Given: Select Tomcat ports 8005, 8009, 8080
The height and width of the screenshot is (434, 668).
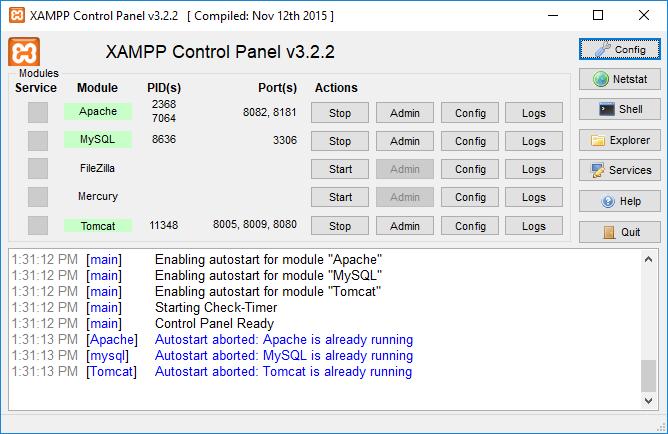Looking at the screenshot, I should 255,224.
